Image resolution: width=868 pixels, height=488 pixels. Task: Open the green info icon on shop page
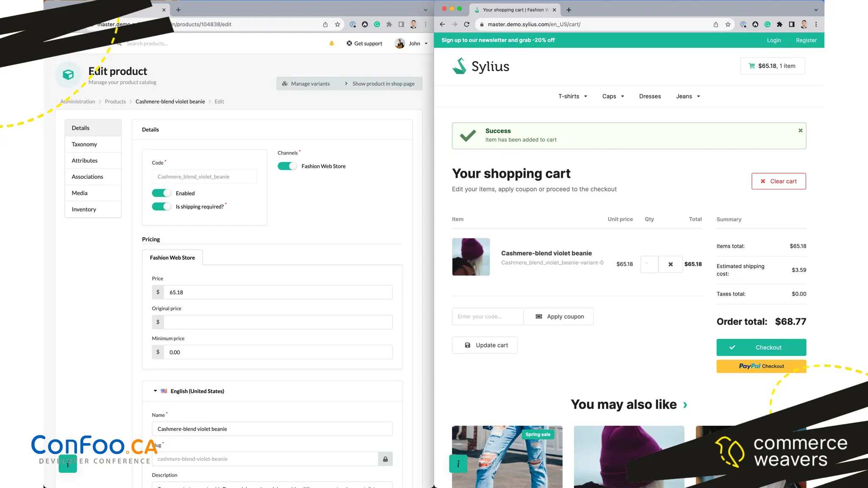(458, 464)
